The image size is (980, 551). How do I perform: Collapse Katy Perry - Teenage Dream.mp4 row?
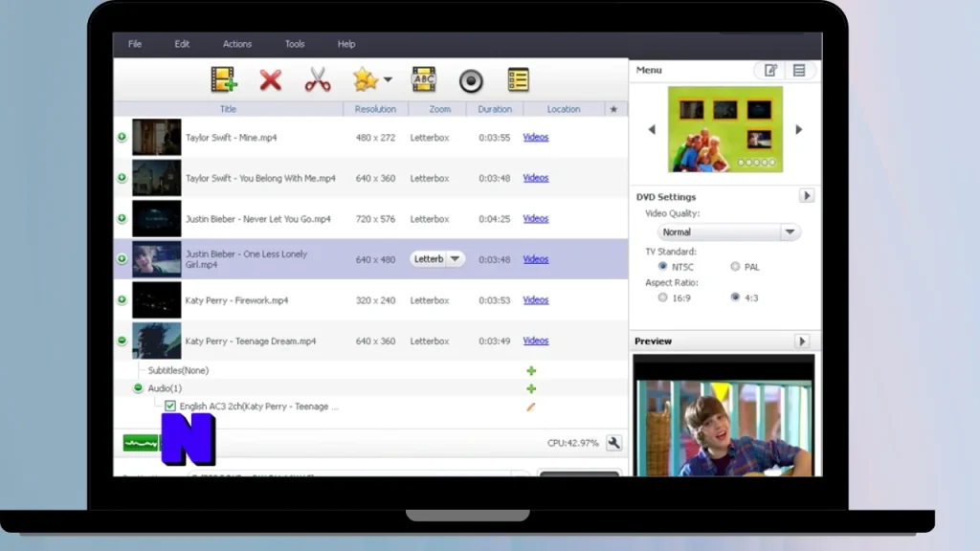pos(122,341)
